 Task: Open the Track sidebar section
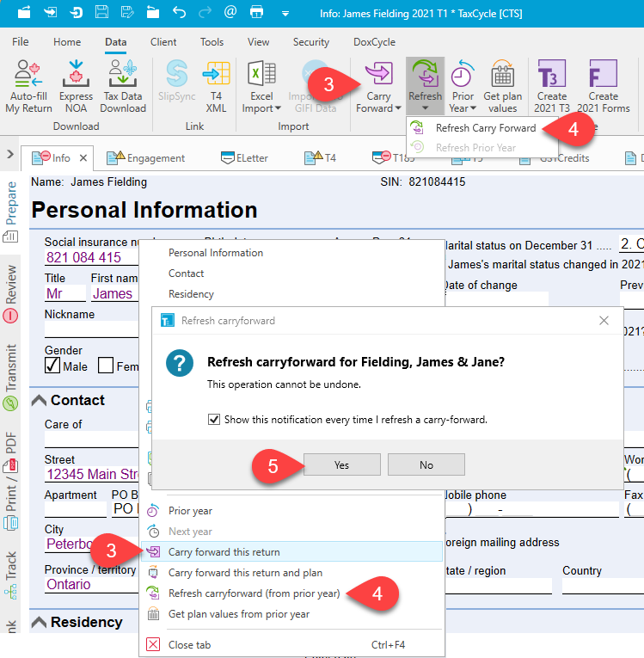[10, 575]
